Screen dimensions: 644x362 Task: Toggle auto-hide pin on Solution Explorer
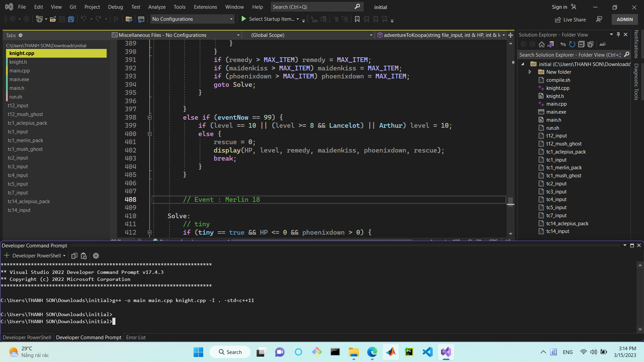[x=618, y=35]
